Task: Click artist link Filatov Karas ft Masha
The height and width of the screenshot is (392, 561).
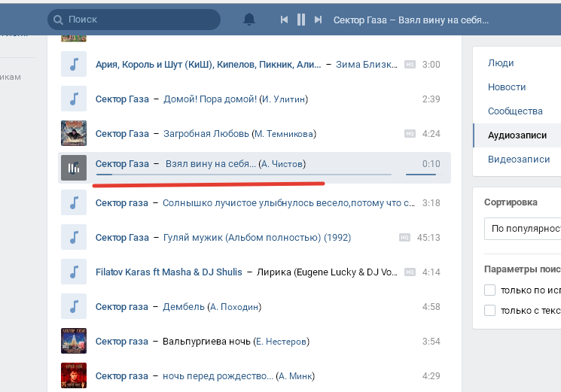Action: 169,272
